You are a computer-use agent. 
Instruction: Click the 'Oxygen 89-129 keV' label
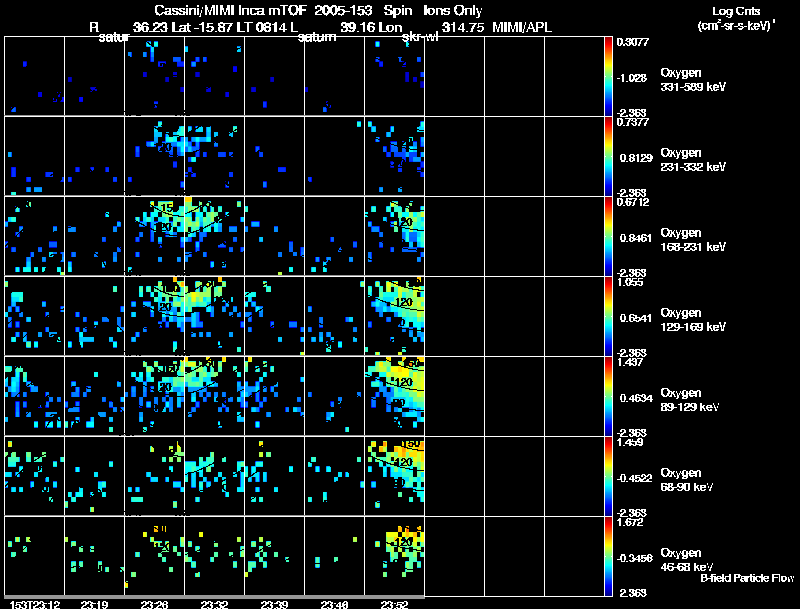tap(689, 400)
